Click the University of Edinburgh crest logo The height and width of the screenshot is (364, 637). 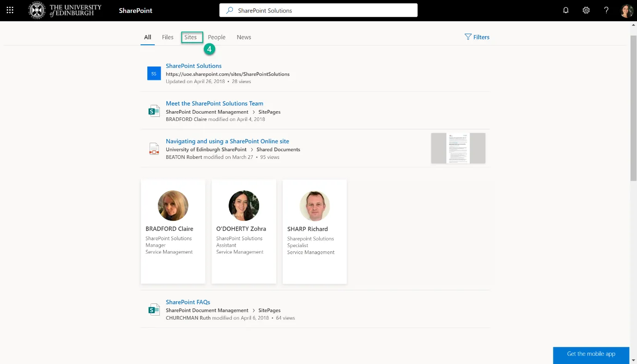coord(36,10)
